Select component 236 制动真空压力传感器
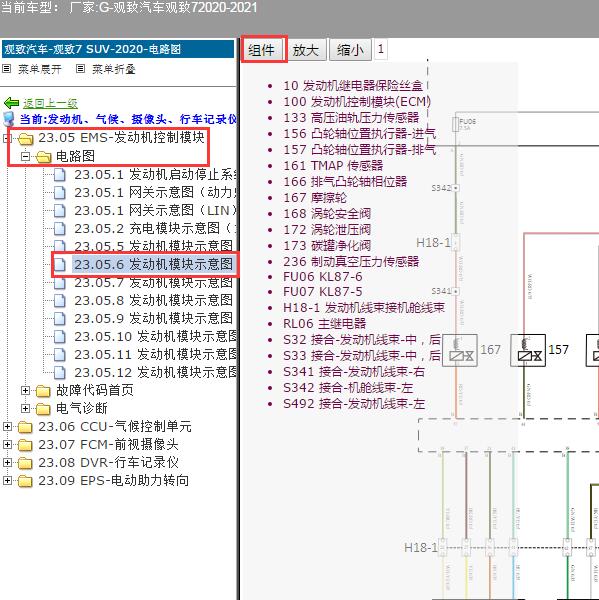This screenshot has width=599, height=600. (351, 262)
